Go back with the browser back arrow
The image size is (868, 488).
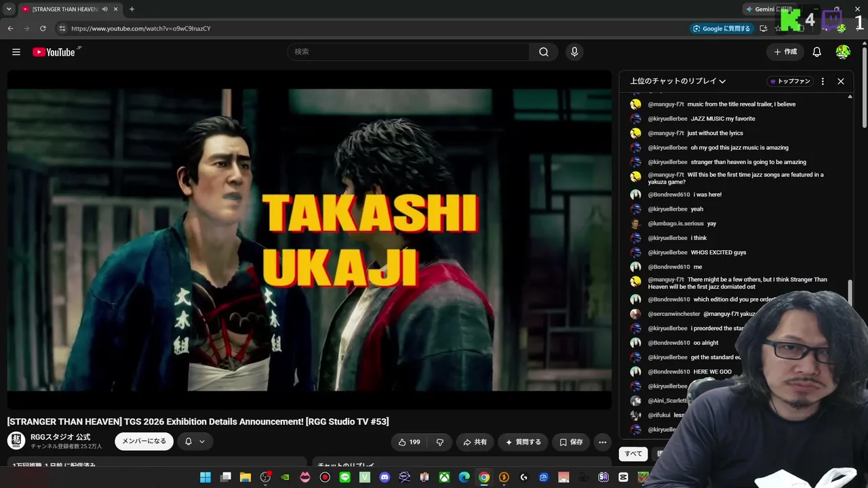(x=10, y=28)
